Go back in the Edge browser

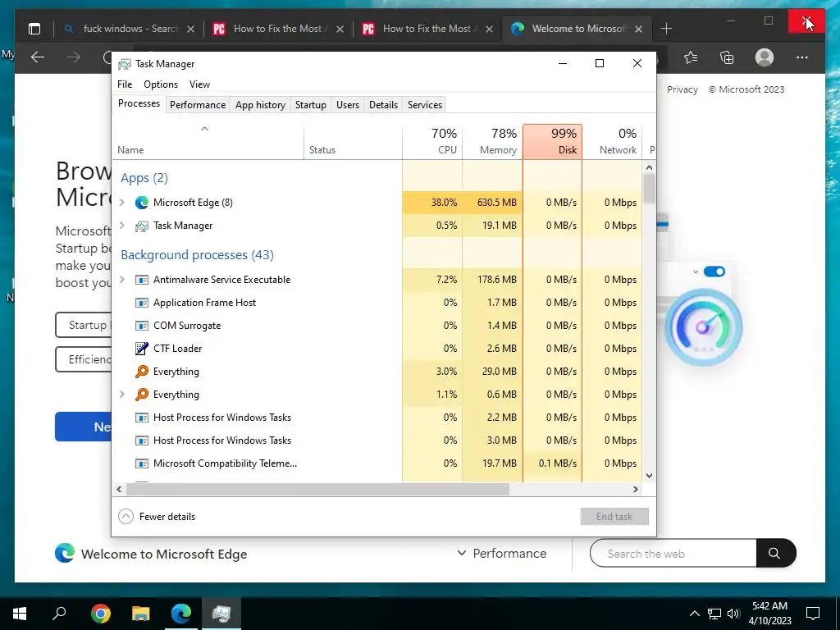tap(38, 57)
